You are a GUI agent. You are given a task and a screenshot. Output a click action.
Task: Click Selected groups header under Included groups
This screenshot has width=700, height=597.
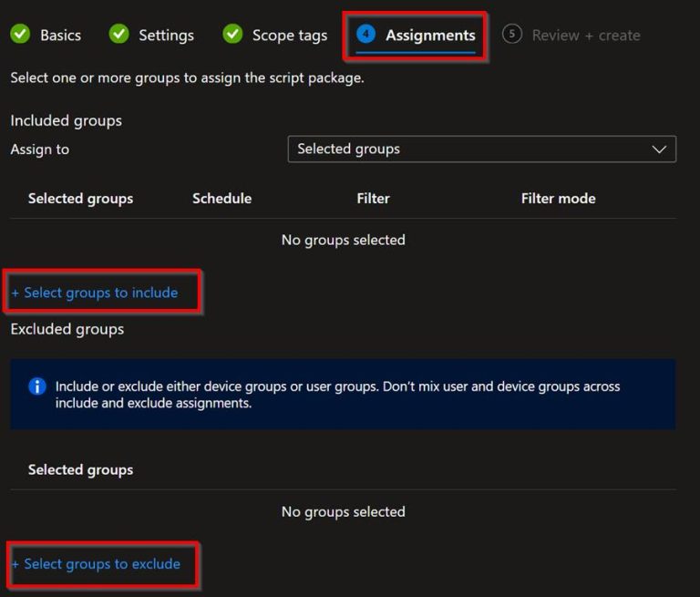click(x=80, y=198)
